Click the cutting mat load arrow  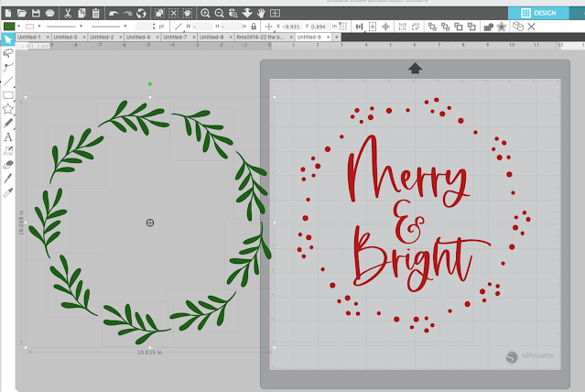(x=415, y=68)
